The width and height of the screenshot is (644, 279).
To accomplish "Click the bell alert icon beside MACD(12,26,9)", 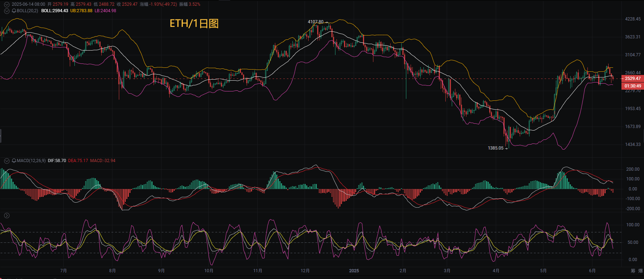I will click(14, 161).
